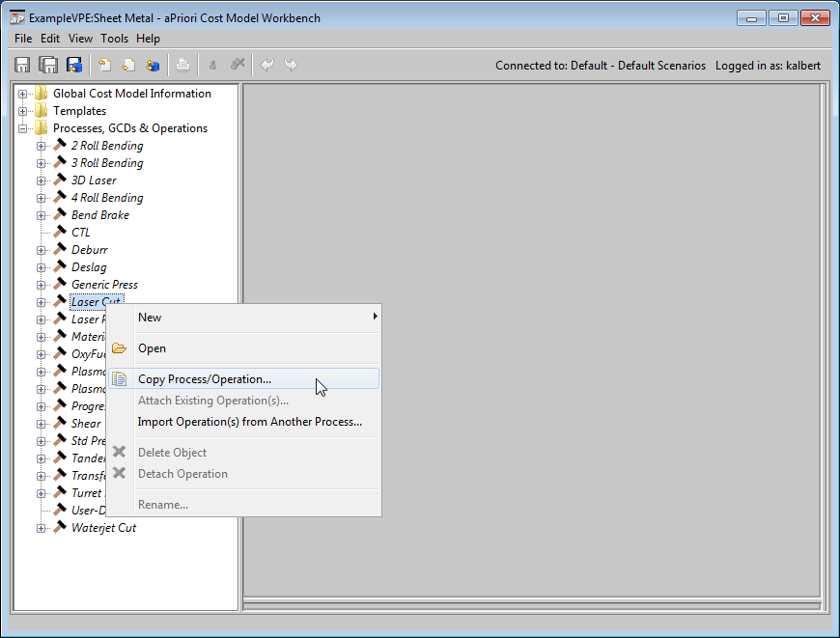Select Import Operation(s) from Another Process...
Viewport: 840px width, 638px height.
pos(249,422)
